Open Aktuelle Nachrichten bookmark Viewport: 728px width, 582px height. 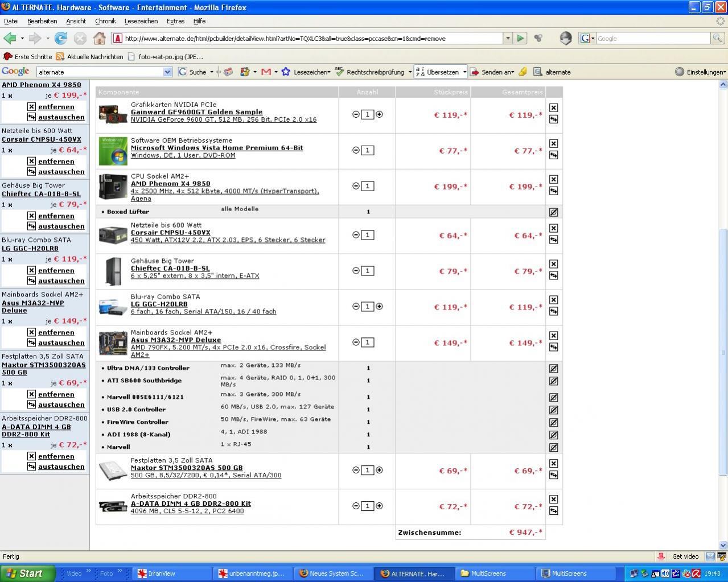coord(89,56)
